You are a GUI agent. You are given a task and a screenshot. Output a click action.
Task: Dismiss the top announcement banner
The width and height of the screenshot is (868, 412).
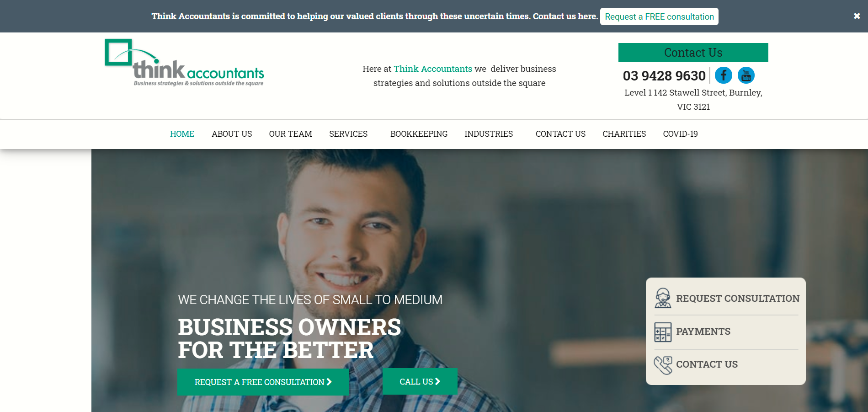click(x=857, y=16)
